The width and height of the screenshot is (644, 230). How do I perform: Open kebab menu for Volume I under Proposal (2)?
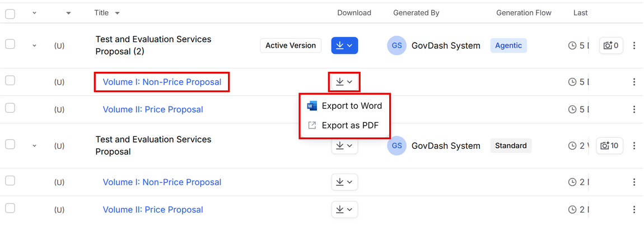tap(634, 82)
